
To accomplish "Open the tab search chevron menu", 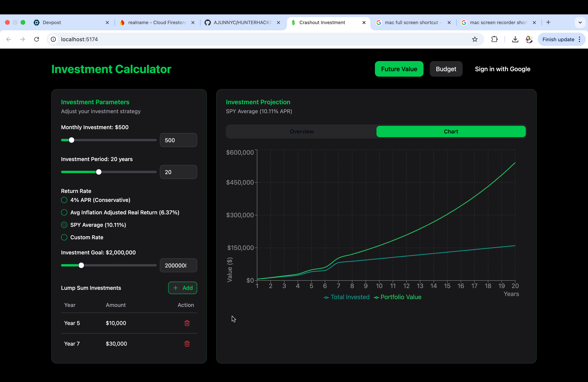I will pos(580,23).
